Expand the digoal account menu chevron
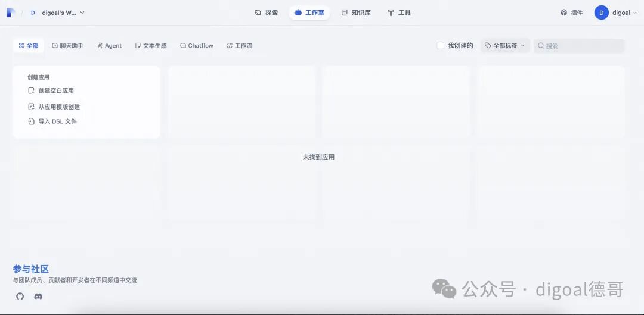 click(634, 13)
